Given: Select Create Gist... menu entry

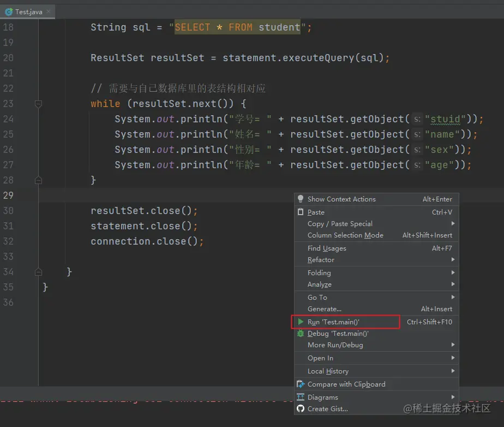Looking at the screenshot, I should point(376,408).
